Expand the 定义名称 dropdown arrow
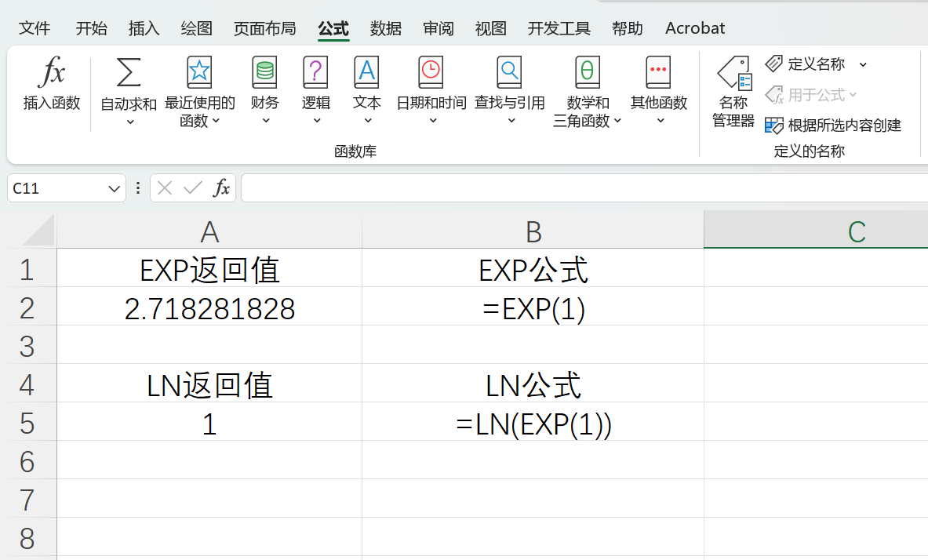The image size is (928, 560). 863,64
